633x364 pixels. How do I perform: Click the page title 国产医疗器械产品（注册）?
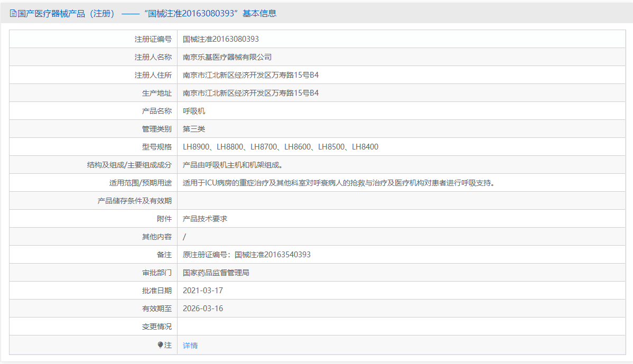[66, 13]
